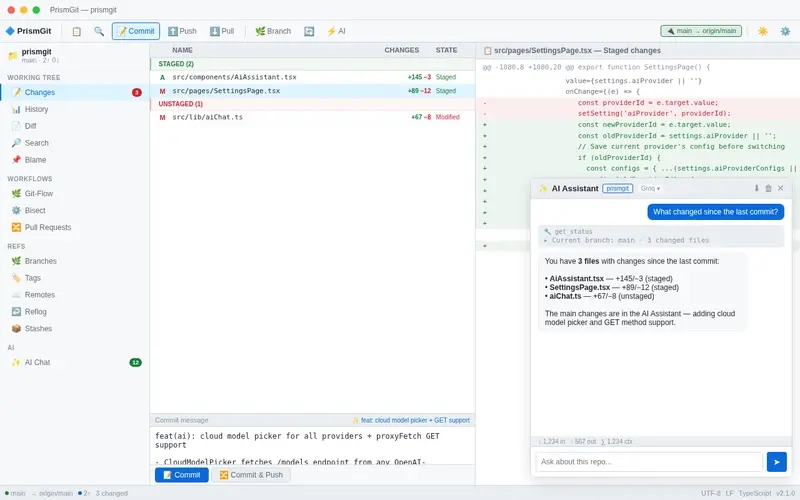Open Remotes under Refs
This screenshot has width=800, height=500.
point(74,294)
